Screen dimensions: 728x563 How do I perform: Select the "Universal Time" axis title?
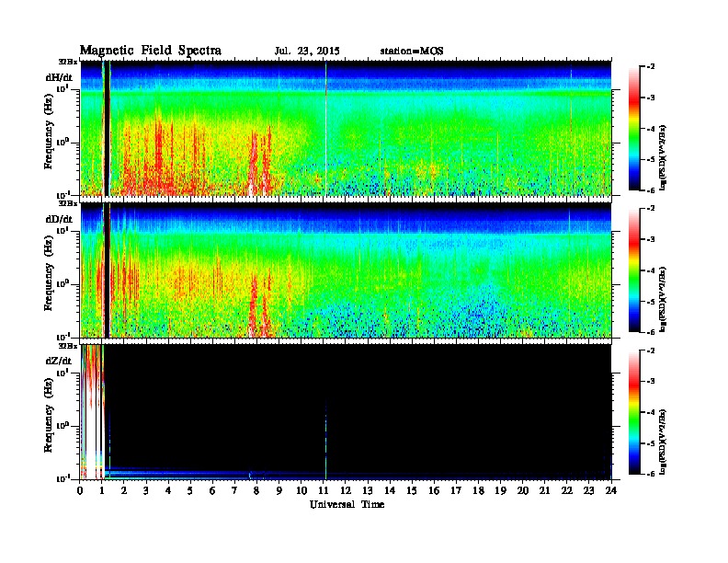(x=347, y=504)
